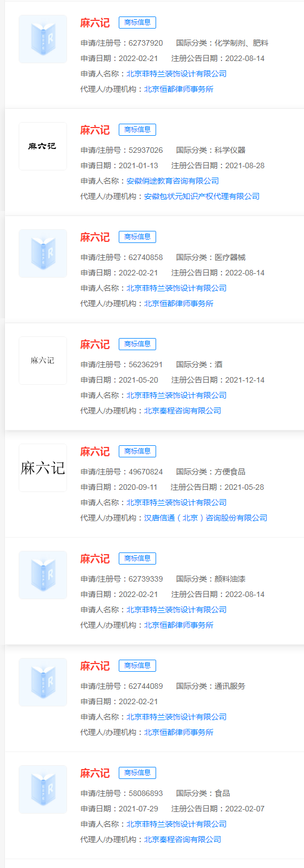Click application date 2021-01-13
This screenshot has width=304, height=868.
point(139,165)
